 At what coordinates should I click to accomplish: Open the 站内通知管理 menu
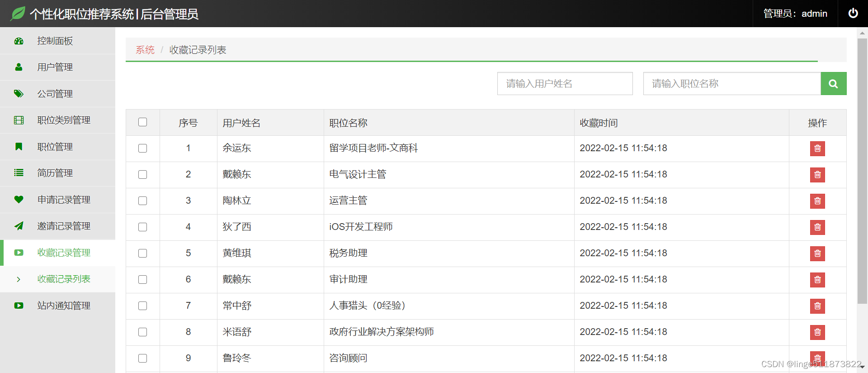[57, 306]
